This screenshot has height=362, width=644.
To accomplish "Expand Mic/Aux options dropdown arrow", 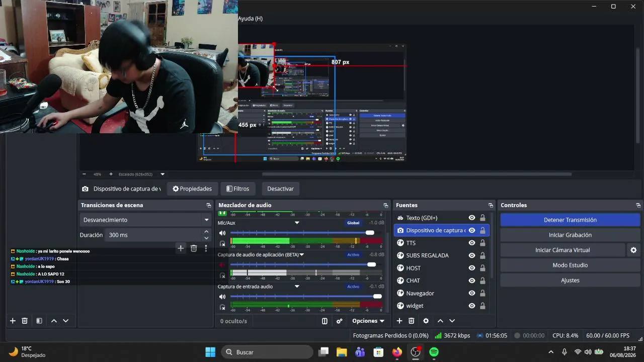I will (297, 223).
